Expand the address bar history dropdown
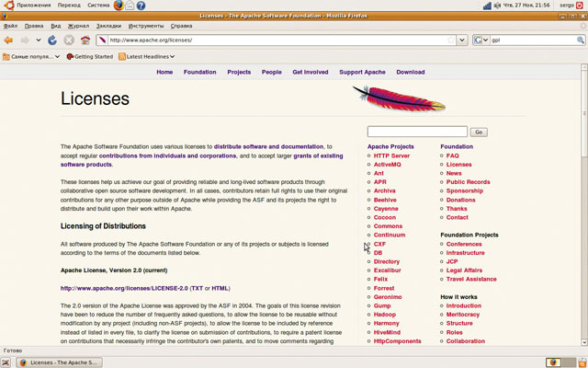Screen dimensions: 588x368 pos(462,40)
